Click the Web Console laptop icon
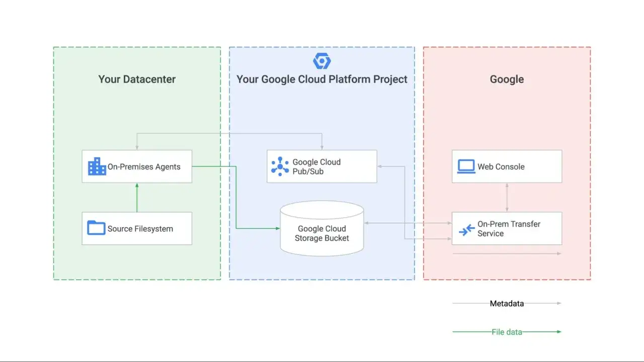 466,166
